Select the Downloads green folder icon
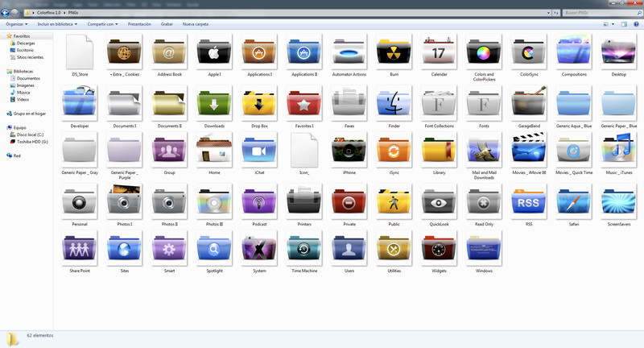This screenshot has height=348, width=644. coord(214,104)
